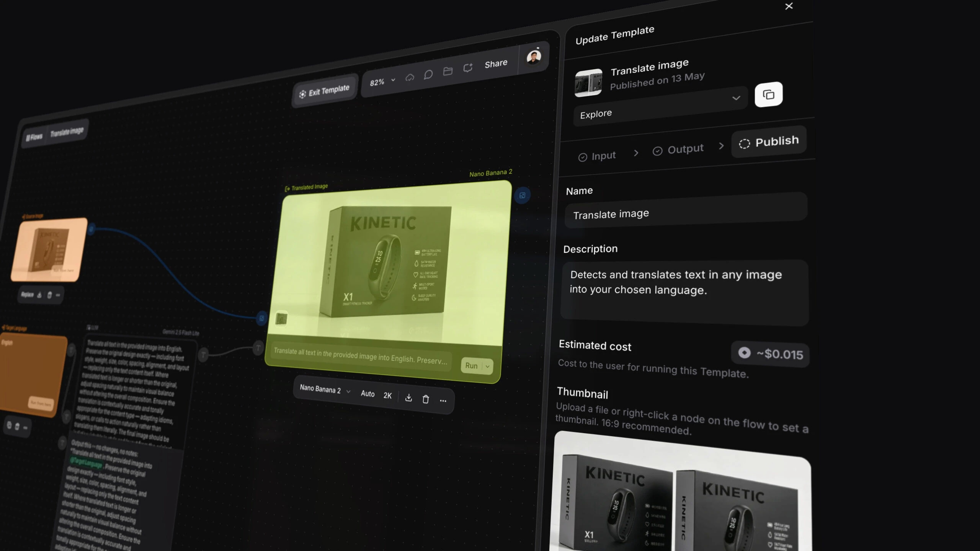This screenshot has height=551, width=980.
Task: Click the AI chat sparkle icon
Action: 468,68
